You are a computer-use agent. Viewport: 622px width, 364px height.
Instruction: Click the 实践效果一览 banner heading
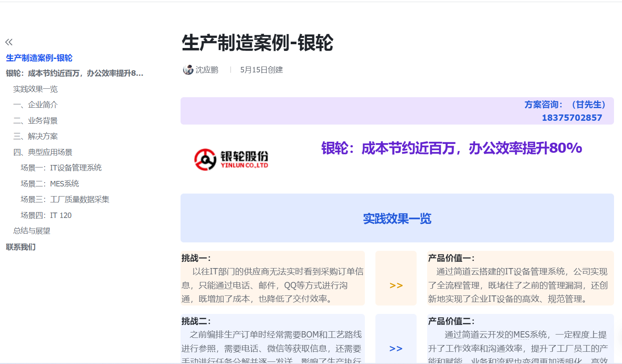point(397,219)
